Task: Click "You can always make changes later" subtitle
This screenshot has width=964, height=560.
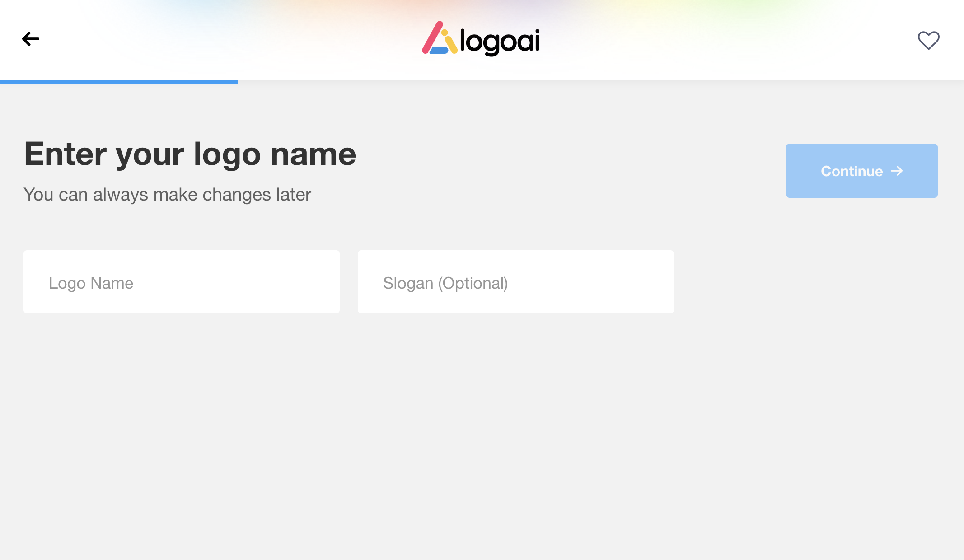Action: [x=167, y=195]
